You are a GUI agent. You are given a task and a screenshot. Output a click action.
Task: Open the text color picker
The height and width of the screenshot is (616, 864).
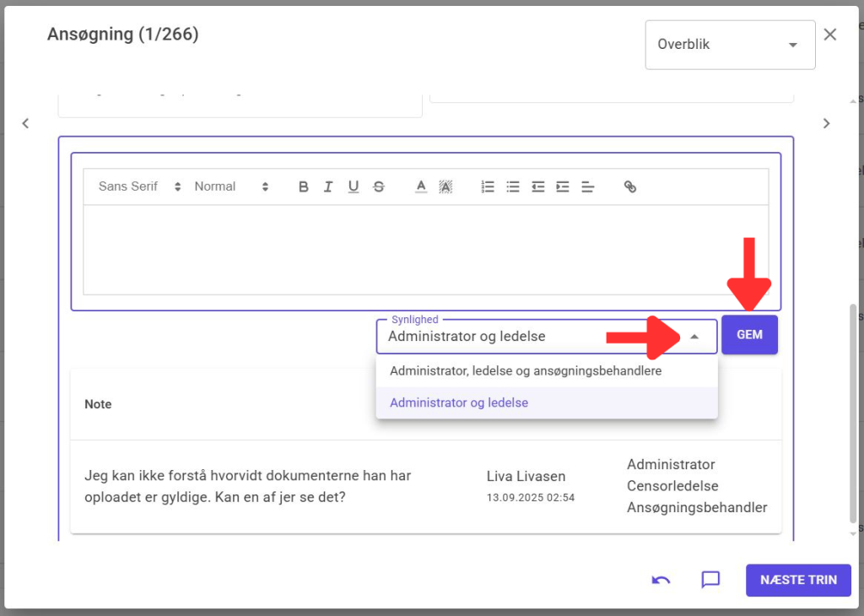[421, 186]
